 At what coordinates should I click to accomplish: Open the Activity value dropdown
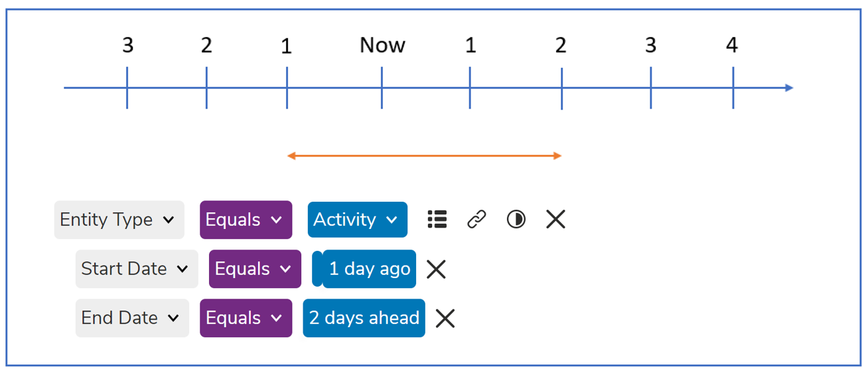point(357,220)
